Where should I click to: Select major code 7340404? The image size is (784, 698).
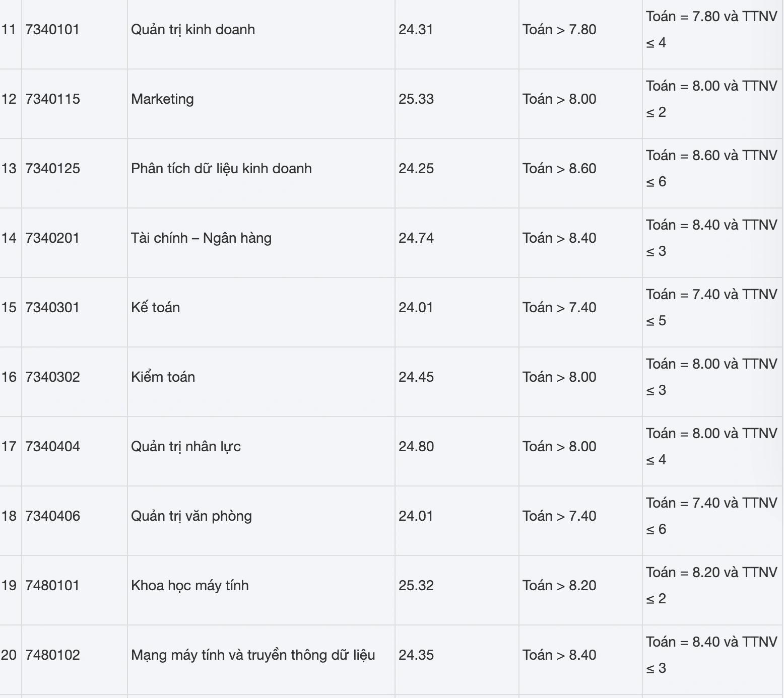[52, 447]
